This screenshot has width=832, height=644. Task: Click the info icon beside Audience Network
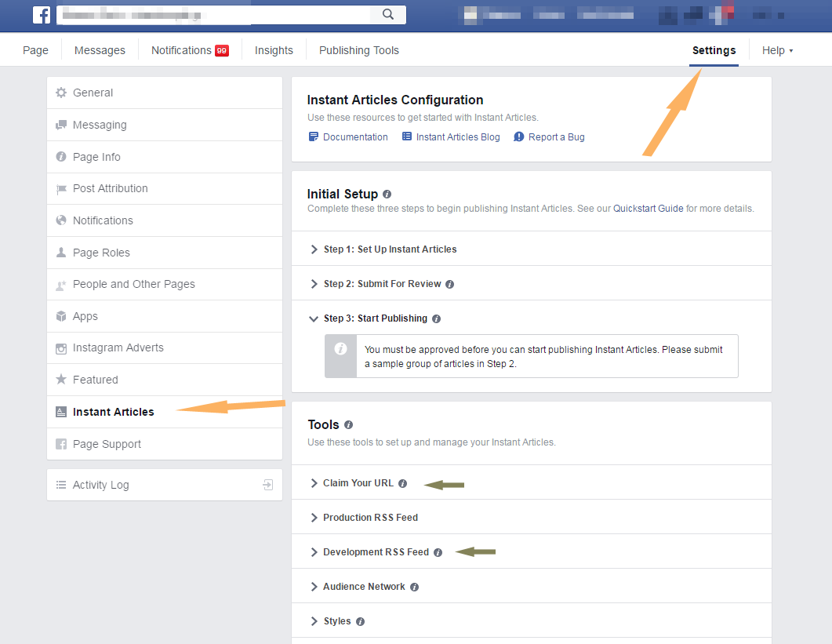pyautogui.click(x=414, y=588)
